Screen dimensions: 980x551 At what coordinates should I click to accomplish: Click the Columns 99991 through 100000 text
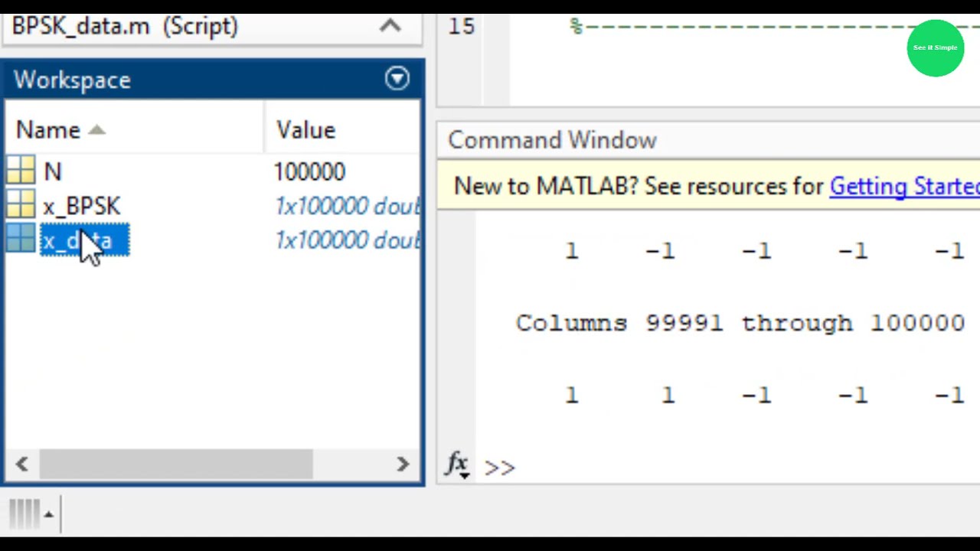pos(740,323)
